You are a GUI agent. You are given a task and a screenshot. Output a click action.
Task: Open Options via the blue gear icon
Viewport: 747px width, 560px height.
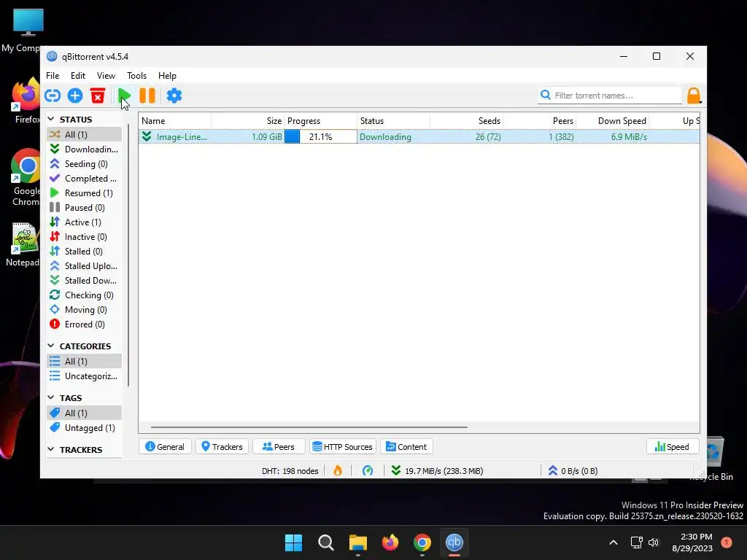tap(174, 96)
